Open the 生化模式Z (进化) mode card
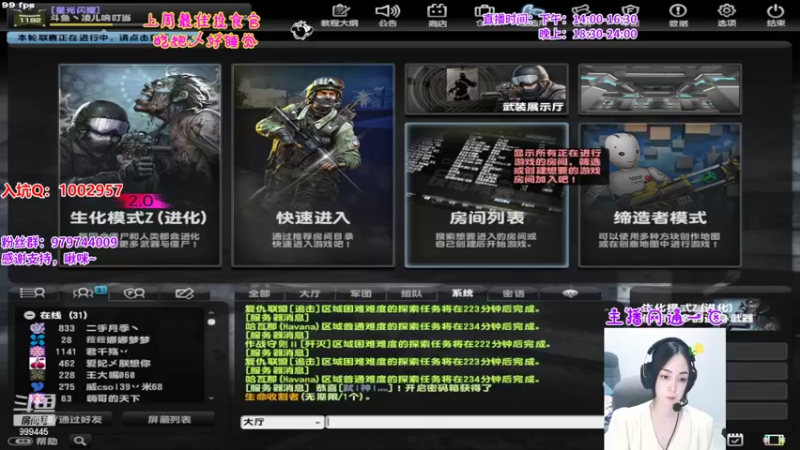The width and height of the screenshot is (800, 450). (139, 165)
